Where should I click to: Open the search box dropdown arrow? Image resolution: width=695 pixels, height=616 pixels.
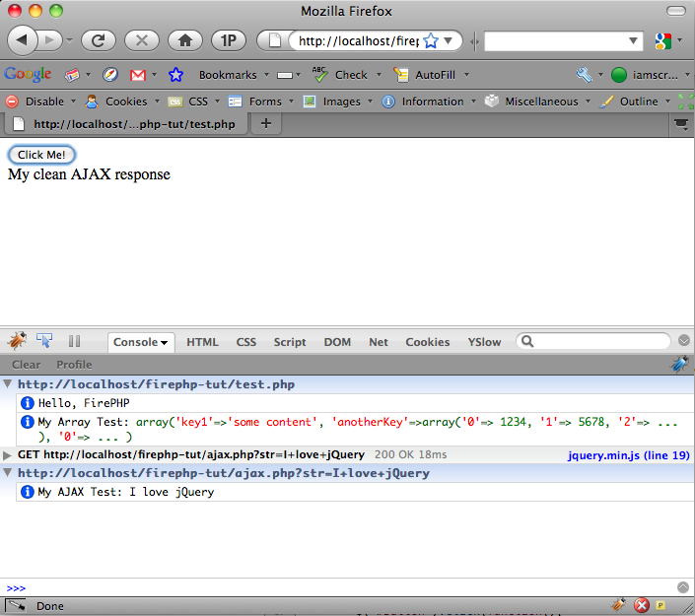pyautogui.click(x=634, y=40)
